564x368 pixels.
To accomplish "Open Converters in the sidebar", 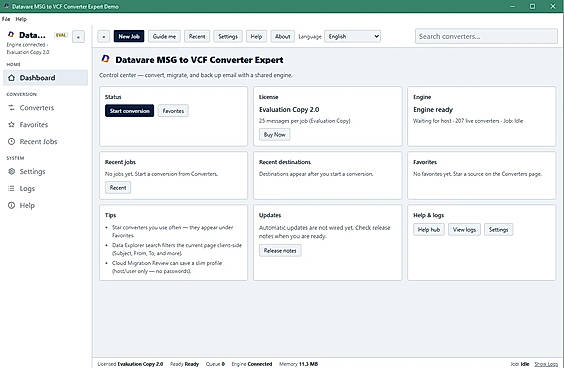I will click(46, 108).
